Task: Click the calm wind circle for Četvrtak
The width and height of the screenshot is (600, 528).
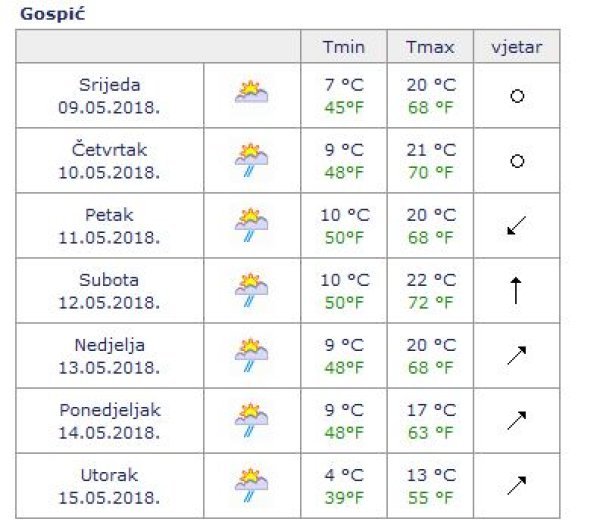Action: pos(517,161)
